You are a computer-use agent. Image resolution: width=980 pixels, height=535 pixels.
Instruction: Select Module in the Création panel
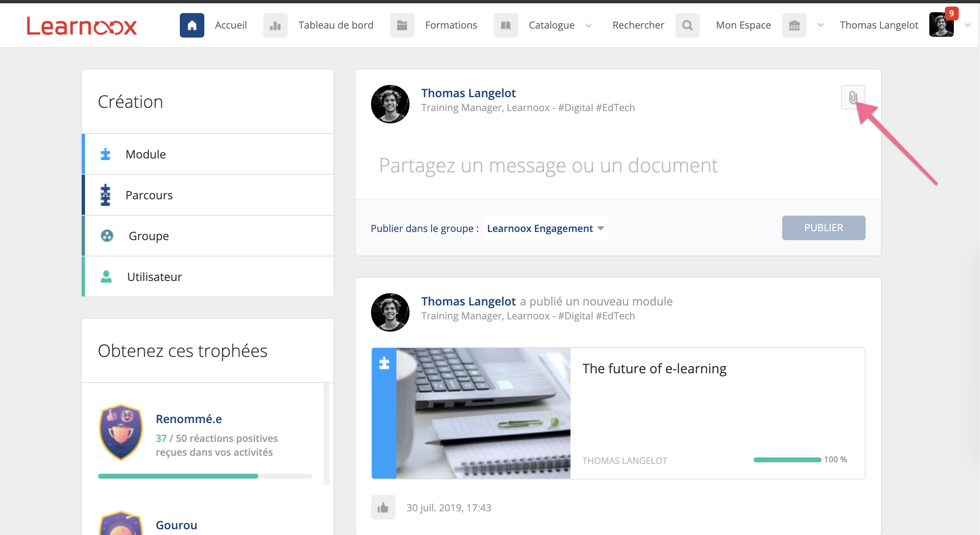pos(145,154)
